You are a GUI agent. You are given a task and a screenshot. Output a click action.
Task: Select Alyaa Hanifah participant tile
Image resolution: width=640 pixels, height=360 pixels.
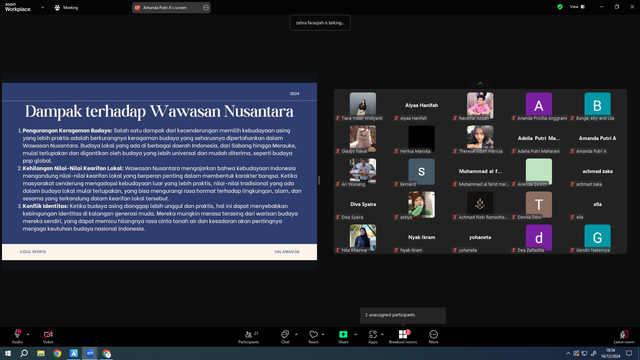[x=421, y=106]
